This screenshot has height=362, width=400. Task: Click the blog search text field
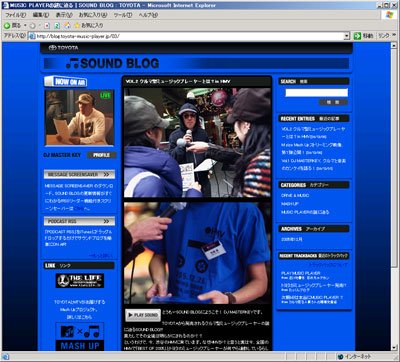tap(316, 93)
